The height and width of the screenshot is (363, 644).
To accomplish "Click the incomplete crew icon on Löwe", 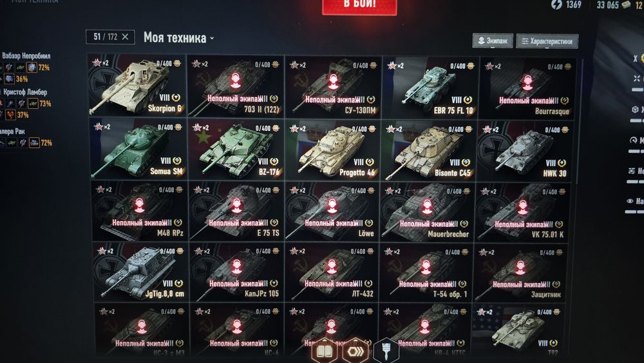I will (x=332, y=206).
